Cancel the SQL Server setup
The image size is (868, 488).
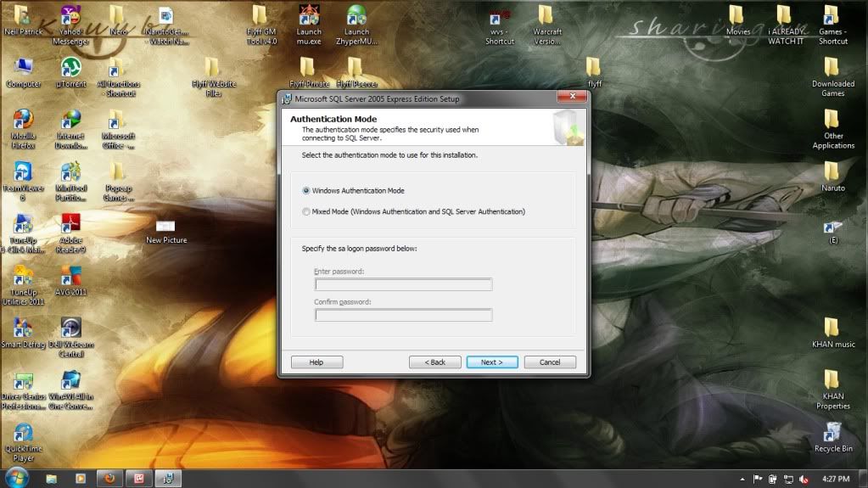coord(550,362)
